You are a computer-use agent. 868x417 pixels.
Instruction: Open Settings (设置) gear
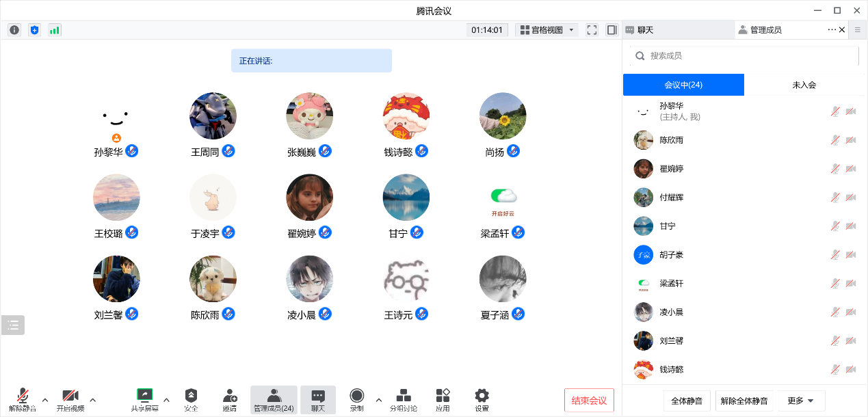482,396
